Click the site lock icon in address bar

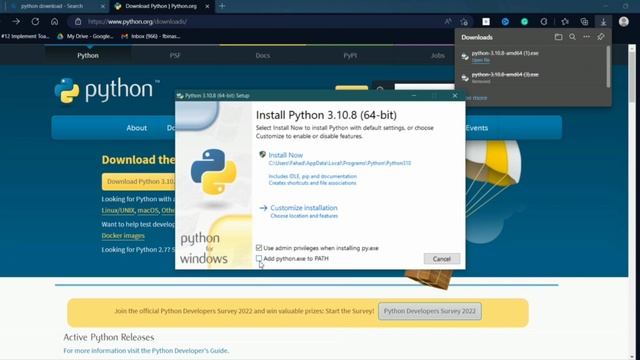(78, 21)
